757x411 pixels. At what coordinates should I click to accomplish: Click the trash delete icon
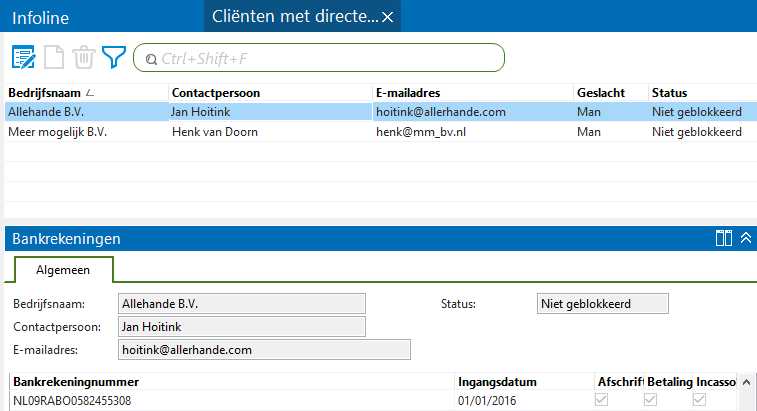click(84, 57)
